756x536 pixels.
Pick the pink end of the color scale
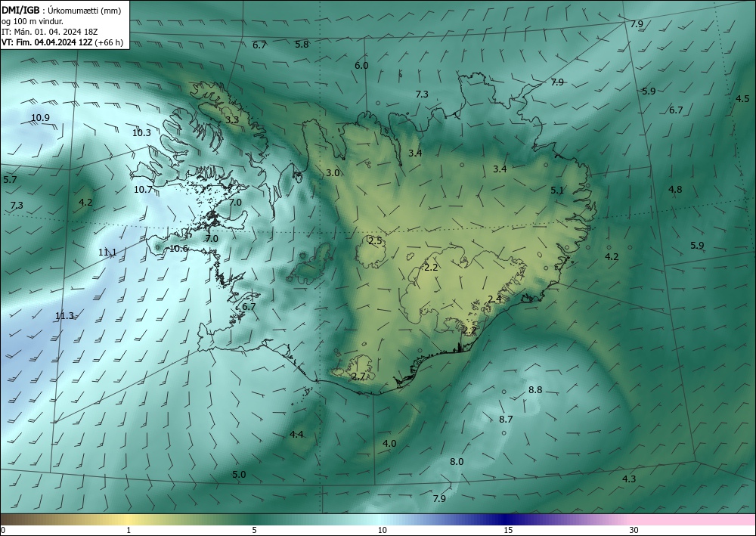coord(694,519)
